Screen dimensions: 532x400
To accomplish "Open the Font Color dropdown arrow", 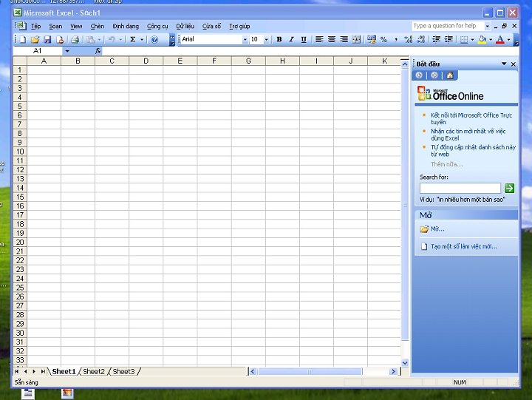I will tap(509, 39).
